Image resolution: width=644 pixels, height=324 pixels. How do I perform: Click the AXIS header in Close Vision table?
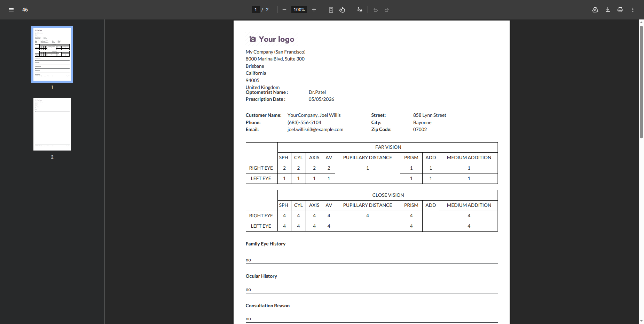pyautogui.click(x=314, y=205)
